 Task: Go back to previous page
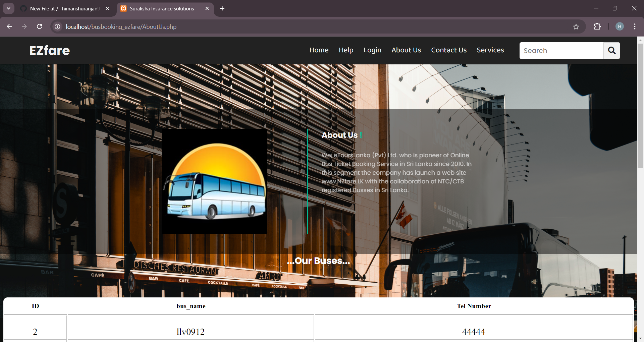9,26
